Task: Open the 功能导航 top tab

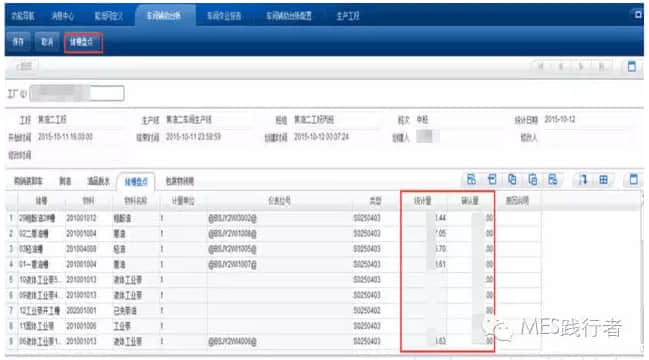Action: (23, 16)
